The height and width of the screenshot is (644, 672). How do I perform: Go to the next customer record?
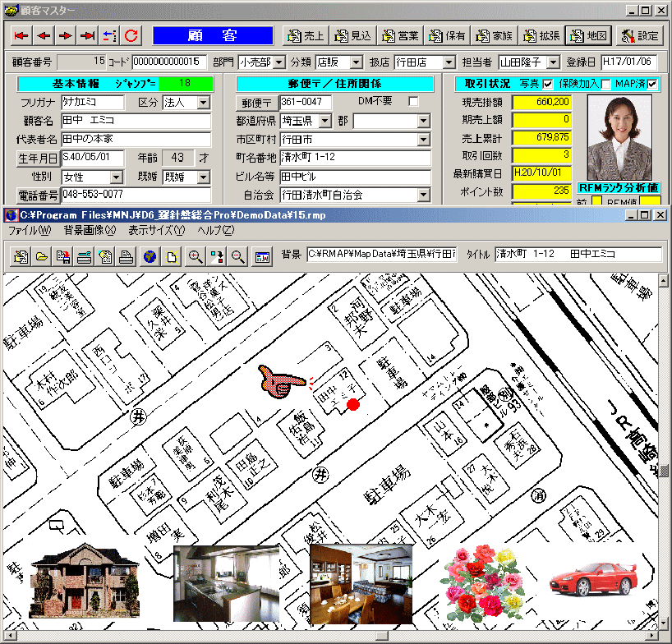tap(66, 35)
